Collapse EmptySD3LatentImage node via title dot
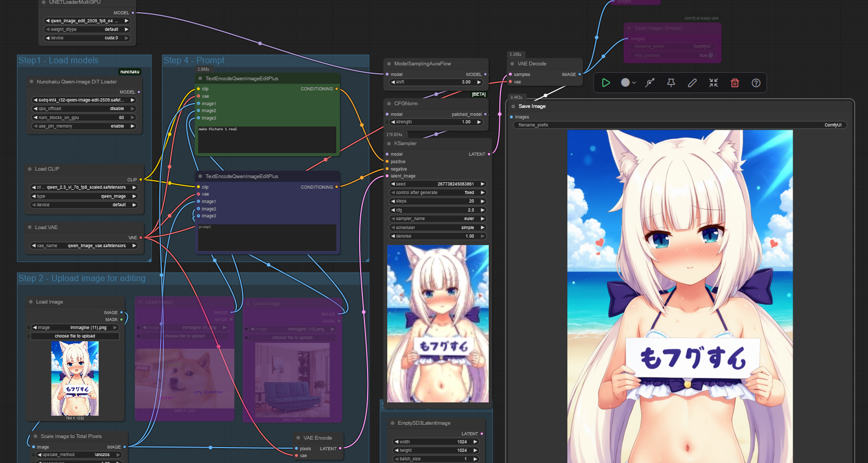This screenshot has width=868, height=463. 393,423
